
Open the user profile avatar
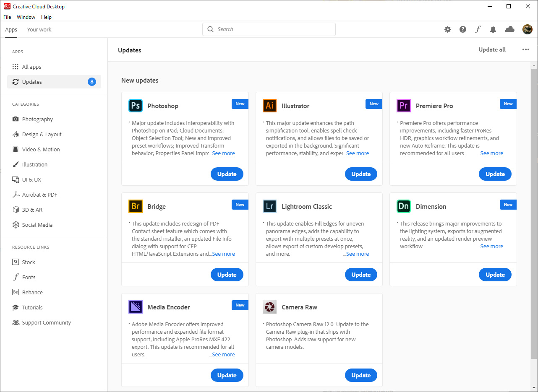coord(527,29)
